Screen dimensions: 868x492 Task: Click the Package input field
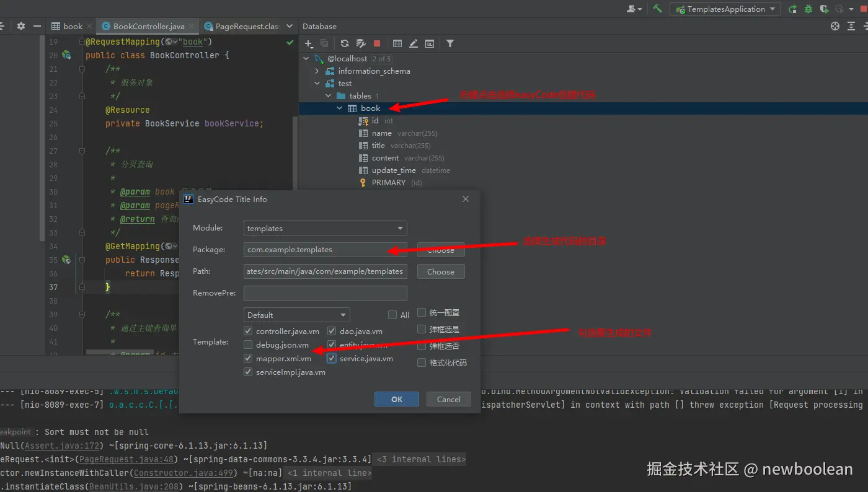click(325, 250)
